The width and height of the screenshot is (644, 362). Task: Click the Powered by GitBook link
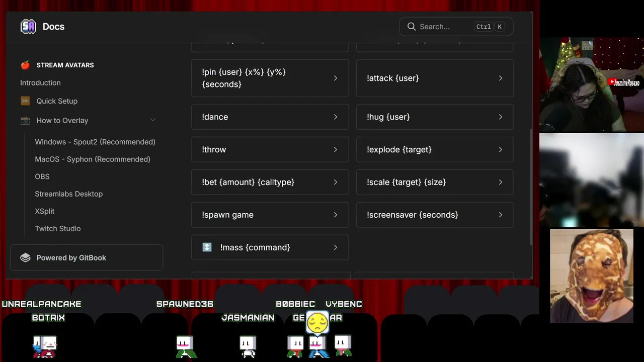click(x=86, y=257)
